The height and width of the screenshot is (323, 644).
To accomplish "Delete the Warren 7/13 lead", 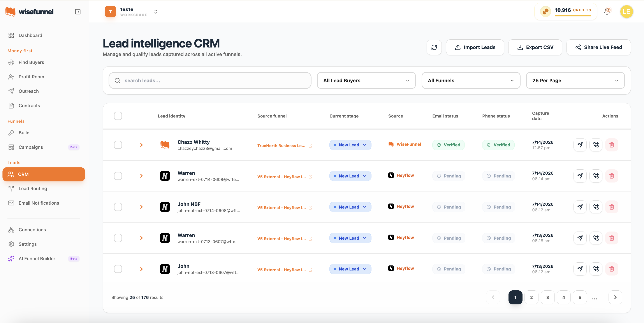I will [x=612, y=238].
